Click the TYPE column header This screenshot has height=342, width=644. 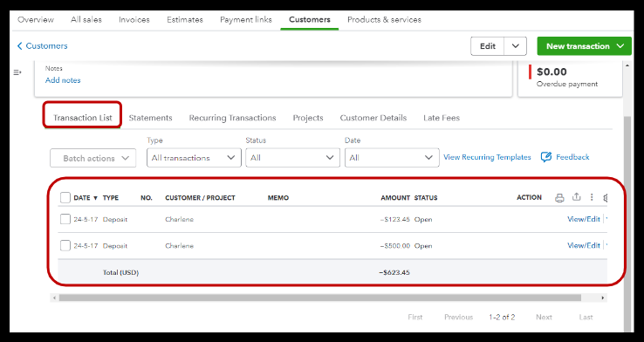click(x=111, y=198)
